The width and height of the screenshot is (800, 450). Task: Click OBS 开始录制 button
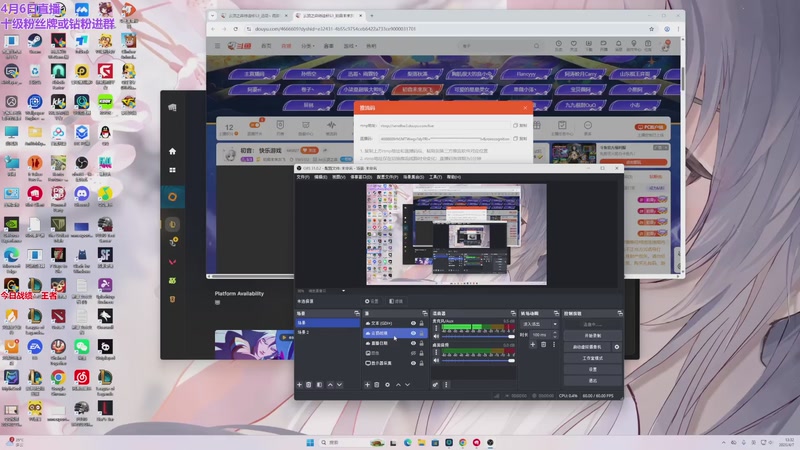click(592, 336)
